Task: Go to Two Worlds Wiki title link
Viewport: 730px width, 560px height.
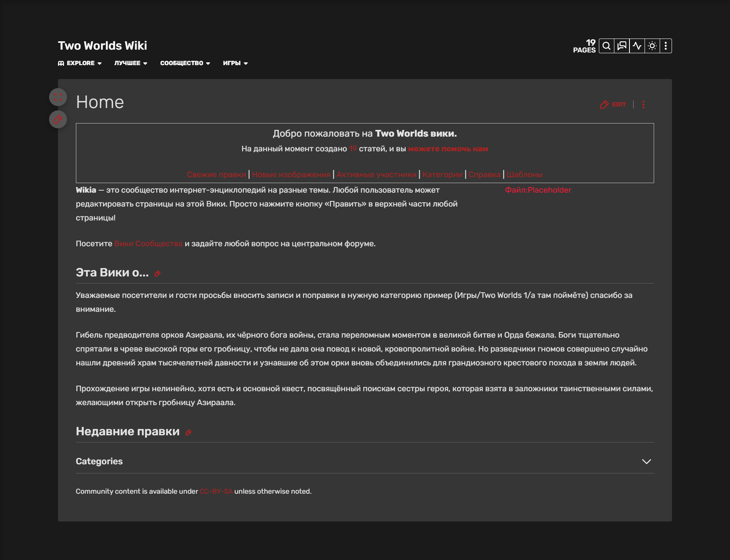Action: click(x=103, y=46)
